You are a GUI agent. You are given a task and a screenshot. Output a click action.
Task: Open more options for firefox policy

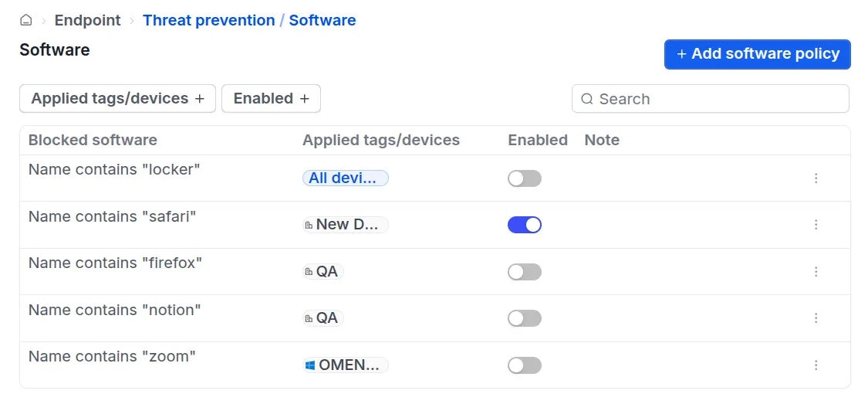(816, 272)
